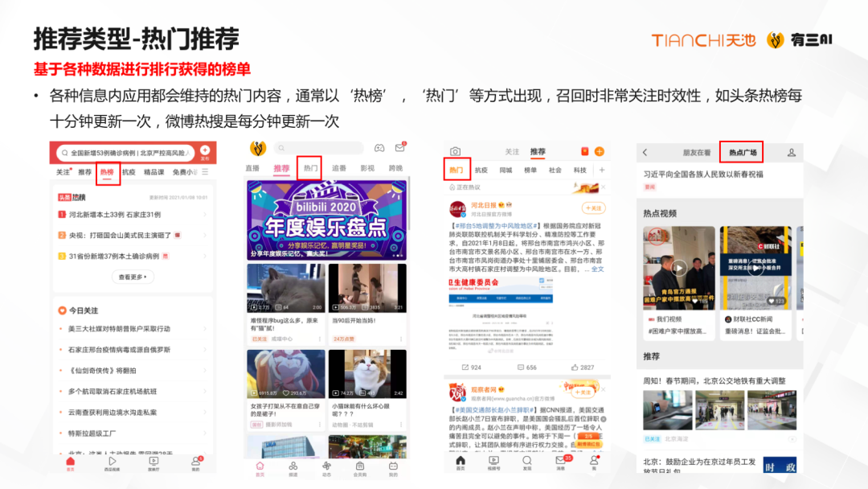Like the Hebei Daily post (2827)
The height and width of the screenshot is (489, 868).
pyautogui.click(x=583, y=368)
